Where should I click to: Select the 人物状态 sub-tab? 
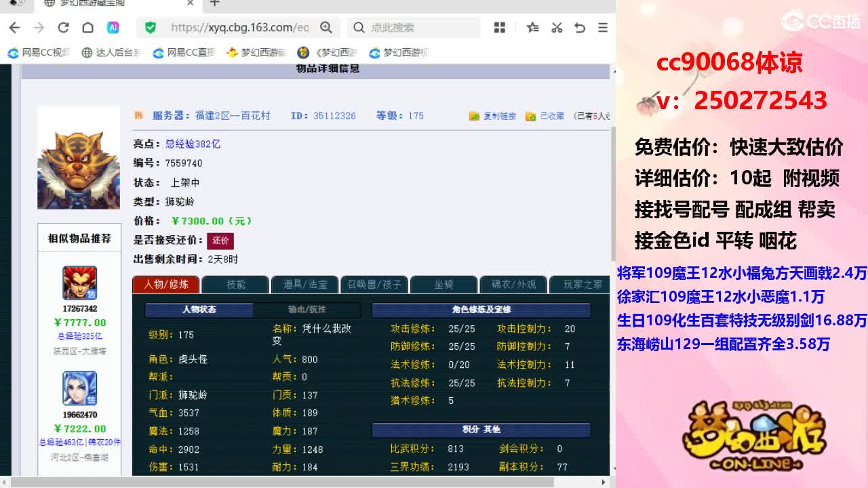pos(199,310)
